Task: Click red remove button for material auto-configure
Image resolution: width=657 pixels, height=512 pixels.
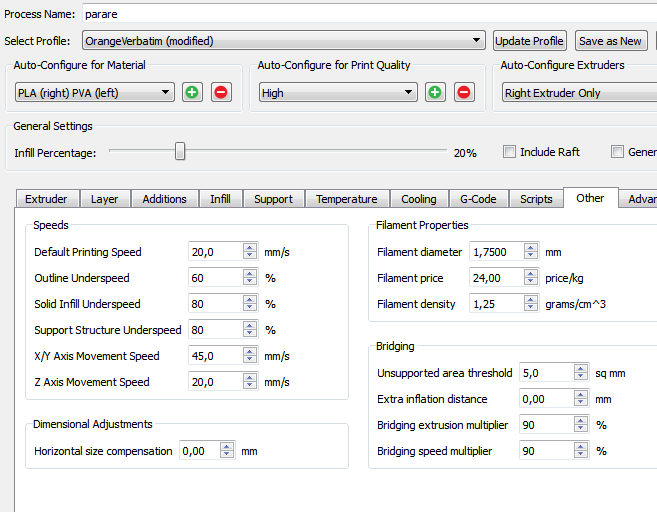Action: 221,92
